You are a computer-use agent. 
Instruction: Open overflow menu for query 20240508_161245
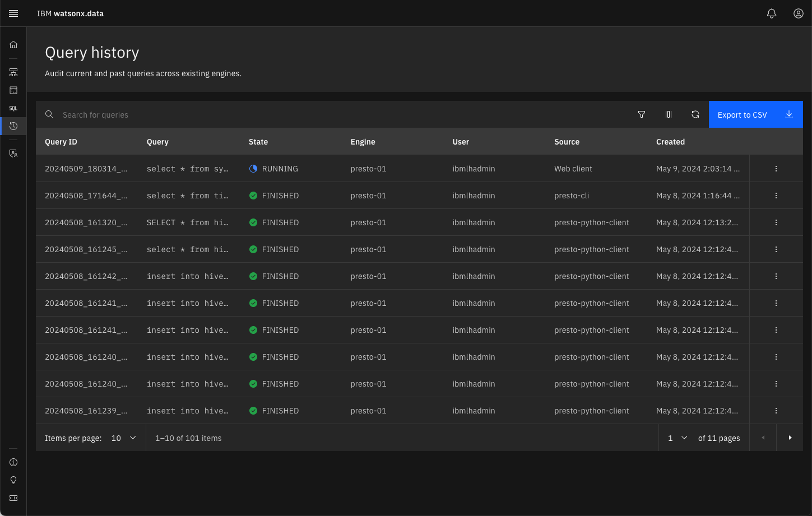[x=776, y=249]
